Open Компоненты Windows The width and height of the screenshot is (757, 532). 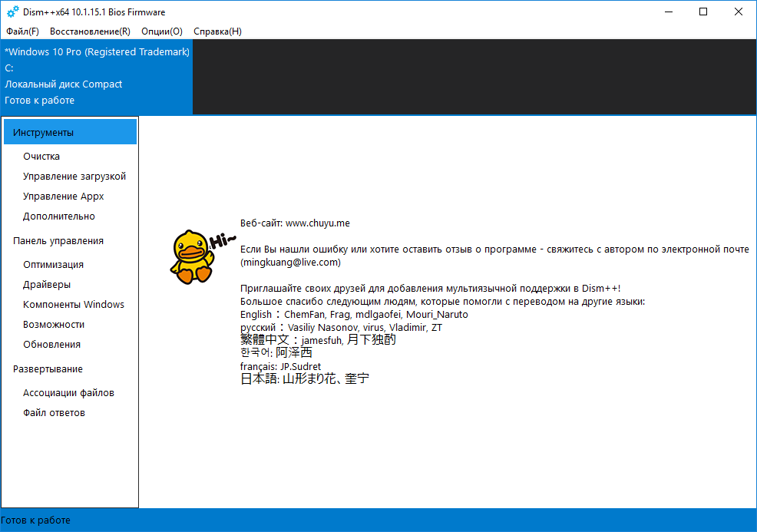point(74,305)
